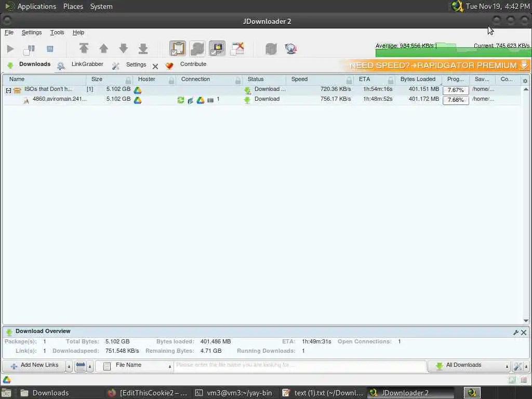Click the reconnect/update globe toolbar icon
The height and width of the screenshot is (399, 532).
[291, 49]
